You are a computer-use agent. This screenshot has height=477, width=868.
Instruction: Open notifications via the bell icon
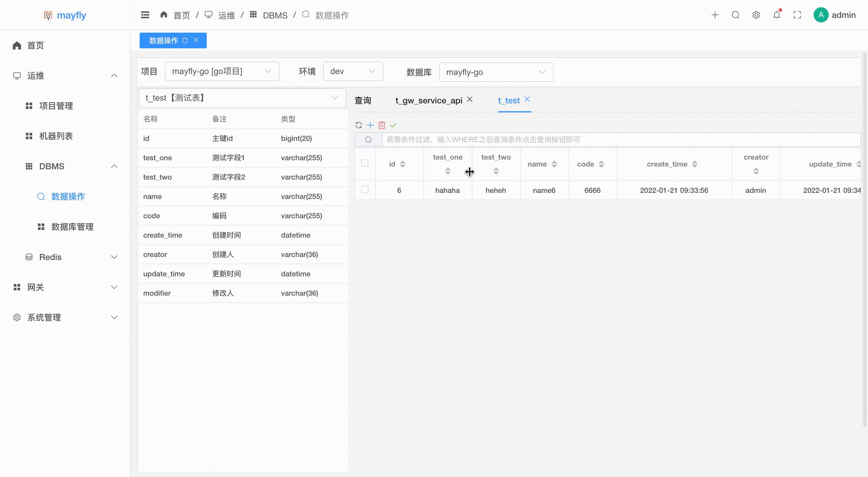pyautogui.click(x=776, y=15)
